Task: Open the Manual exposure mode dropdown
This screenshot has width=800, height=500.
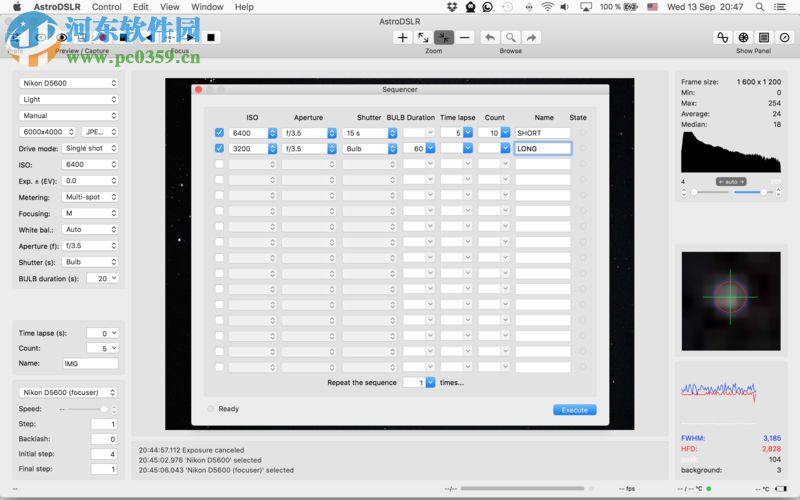Action: (68, 116)
